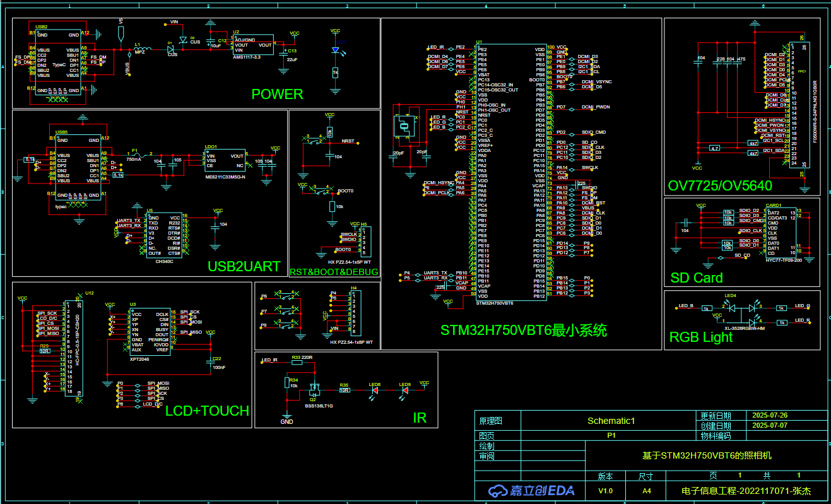Select the CARD1 SD card socket
The height and width of the screenshot is (504, 831).
[x=780, y=233]
